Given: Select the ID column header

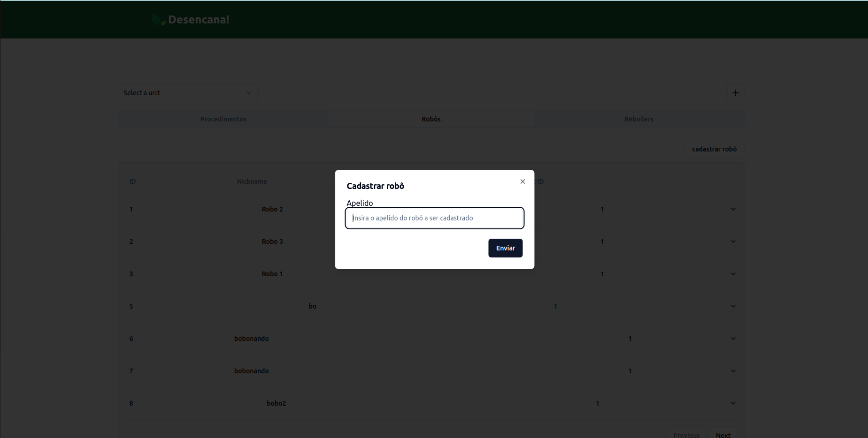Looking at the screenshot, I should pos(133,181).
